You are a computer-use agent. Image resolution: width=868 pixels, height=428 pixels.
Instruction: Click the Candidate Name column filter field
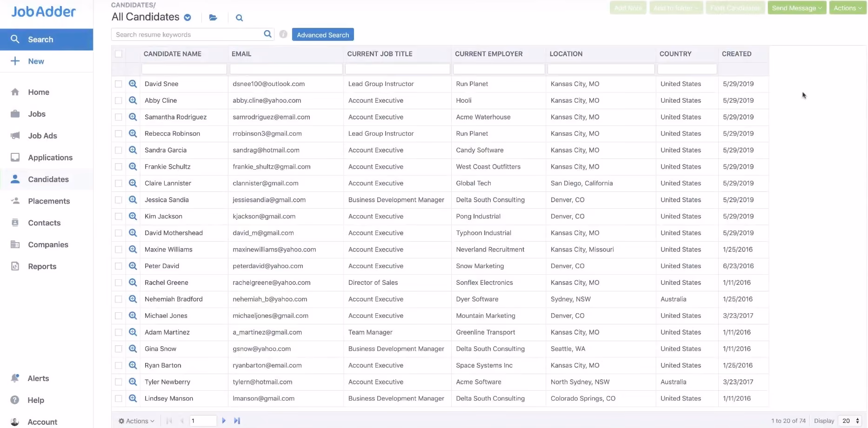(x=184, y=69)
